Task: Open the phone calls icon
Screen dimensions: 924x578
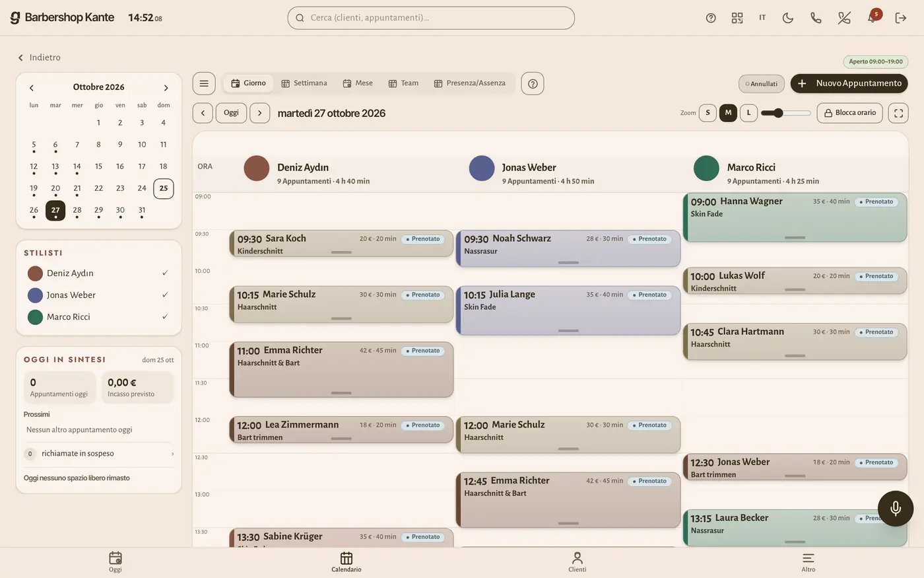Action: coord(816,18)
